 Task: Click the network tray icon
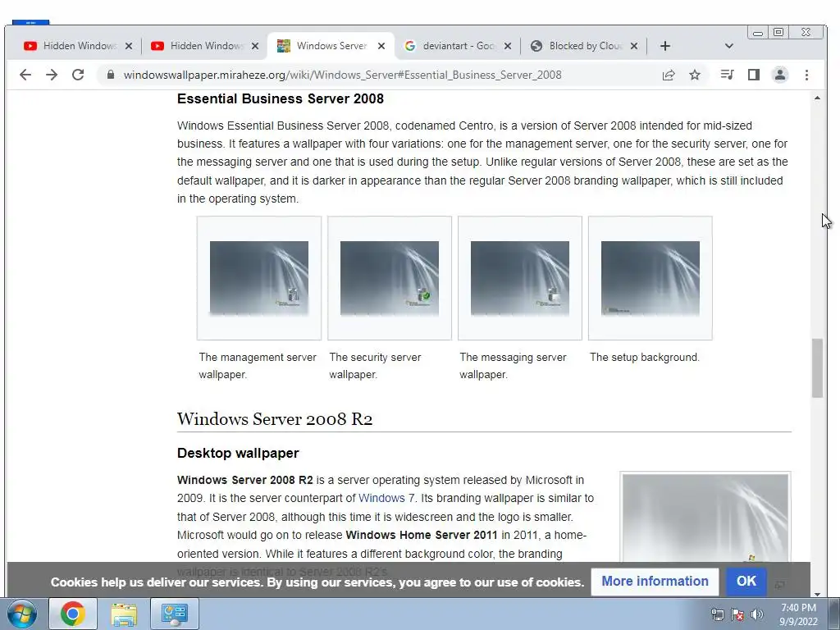(x=717, y=614)
